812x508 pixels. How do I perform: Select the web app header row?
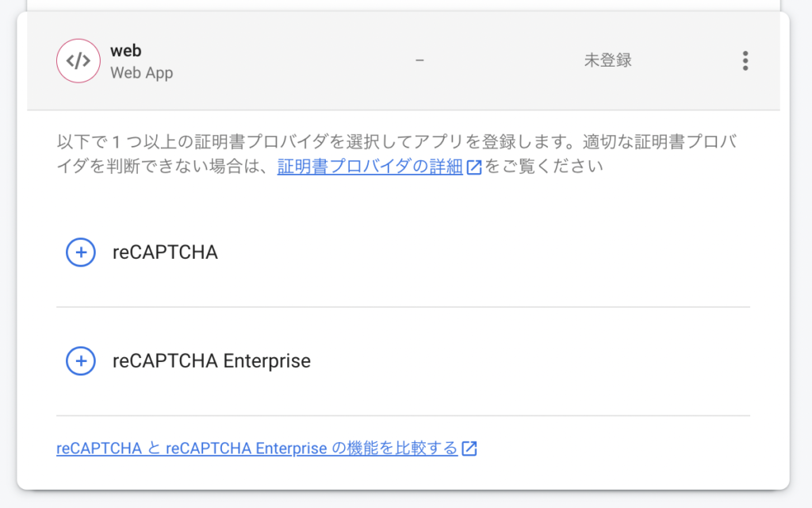click(396, 60)
